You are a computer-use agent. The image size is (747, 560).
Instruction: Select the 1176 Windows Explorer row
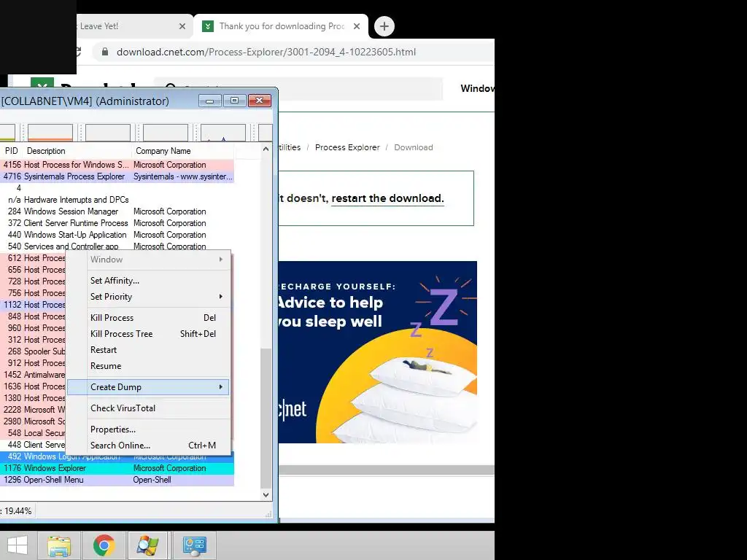click(x=117, y=468)
